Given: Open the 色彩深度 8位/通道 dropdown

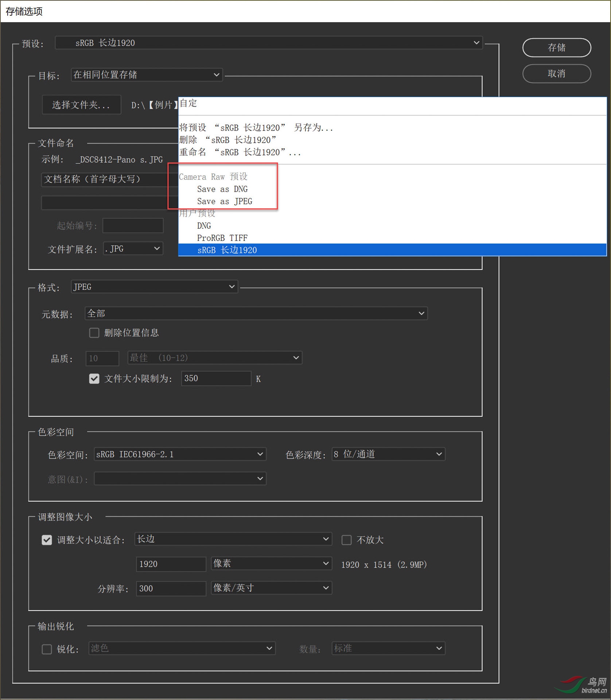Looking at the screenshot, I should pos(388,454).
